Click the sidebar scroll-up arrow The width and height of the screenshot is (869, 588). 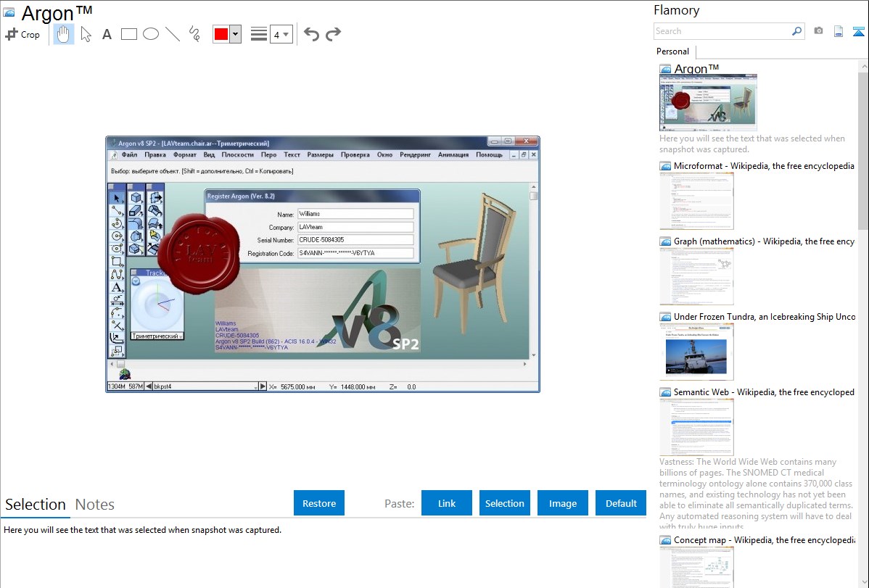pos(863,66)
